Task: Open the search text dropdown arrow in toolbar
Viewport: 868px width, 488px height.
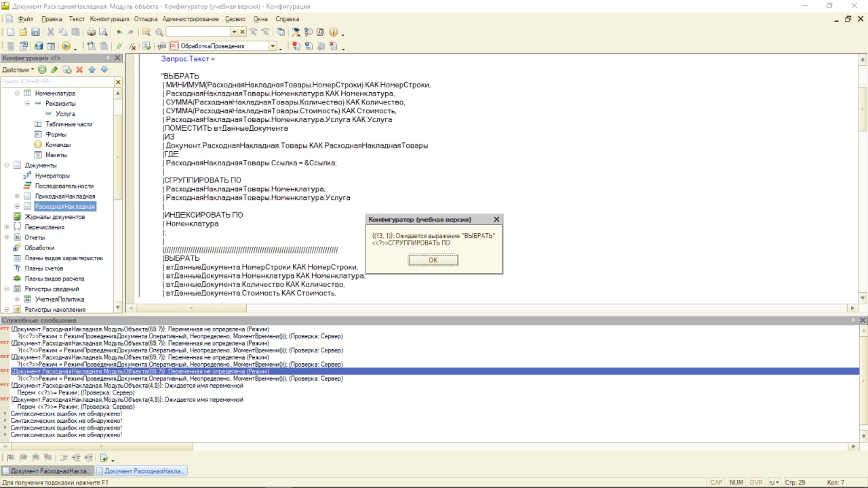Action: [x=234, y=32]
